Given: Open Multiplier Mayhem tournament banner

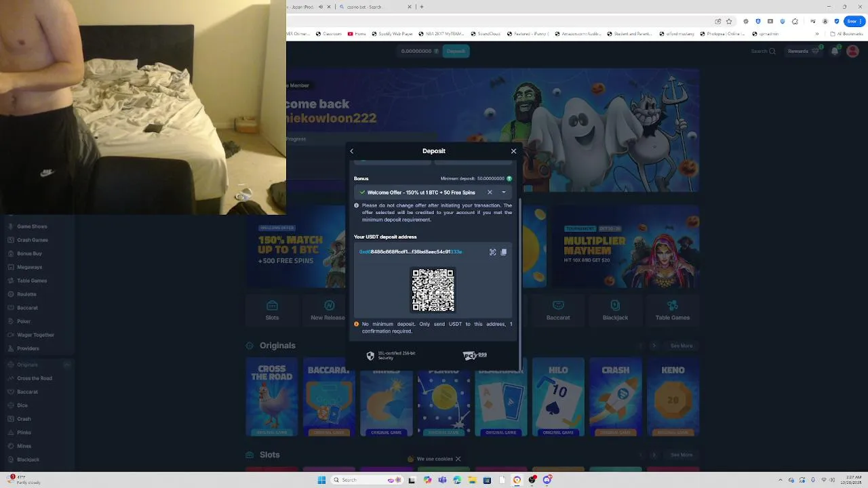Looking at the screenshot, I should (x=624, y=246).
